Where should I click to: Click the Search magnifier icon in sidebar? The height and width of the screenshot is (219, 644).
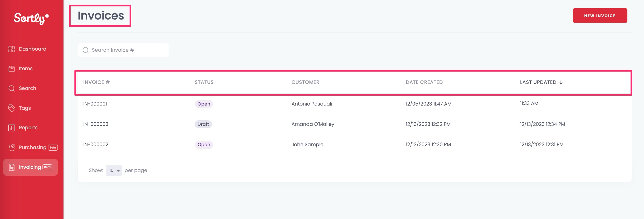pos(12,88)
